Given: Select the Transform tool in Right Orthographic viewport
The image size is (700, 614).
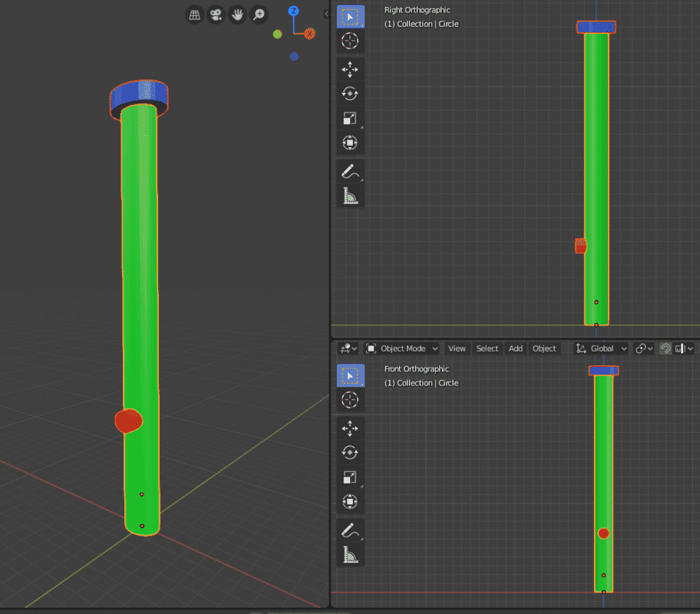Looking at the screenshot, I should (350, 143).
